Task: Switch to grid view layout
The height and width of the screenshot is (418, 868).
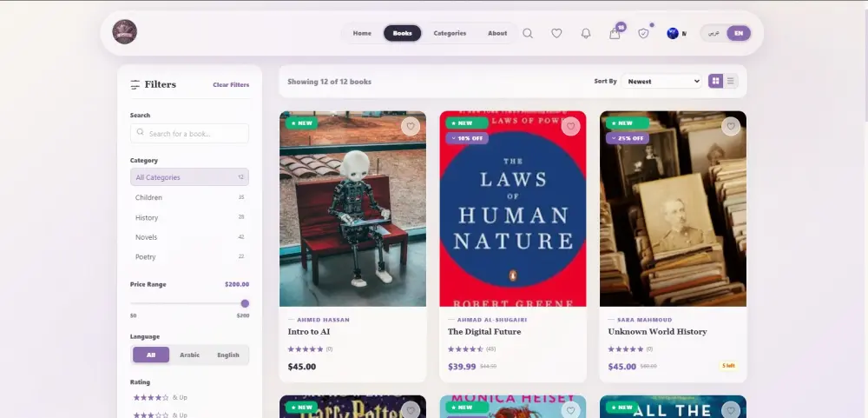Action: (716, 81)
